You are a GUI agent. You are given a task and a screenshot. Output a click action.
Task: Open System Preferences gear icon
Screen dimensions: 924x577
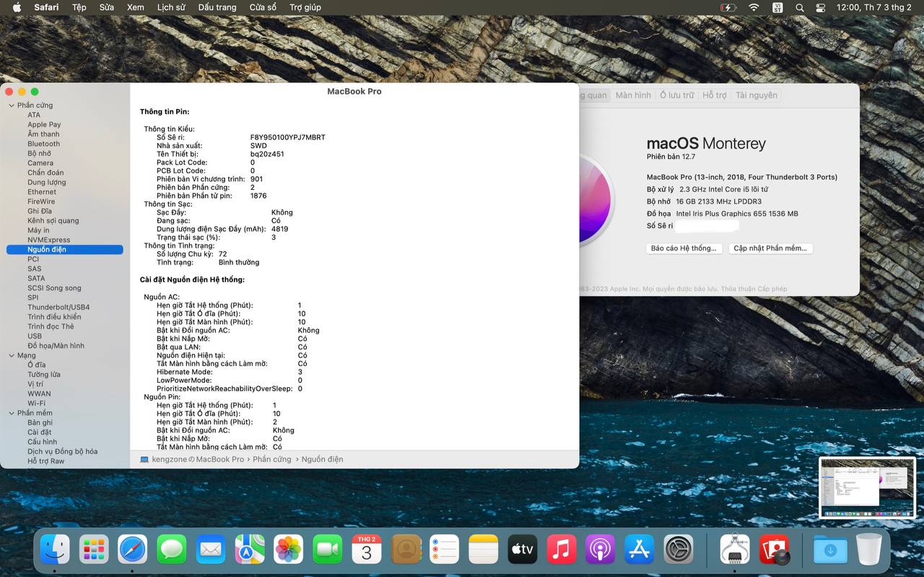click(679, 550)
